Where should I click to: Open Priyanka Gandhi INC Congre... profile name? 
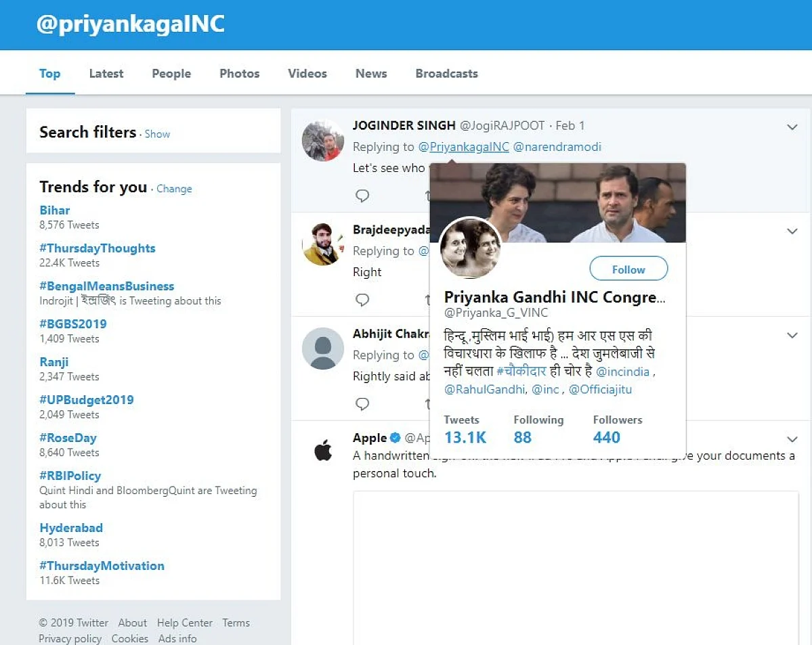[x=555, y=297]
